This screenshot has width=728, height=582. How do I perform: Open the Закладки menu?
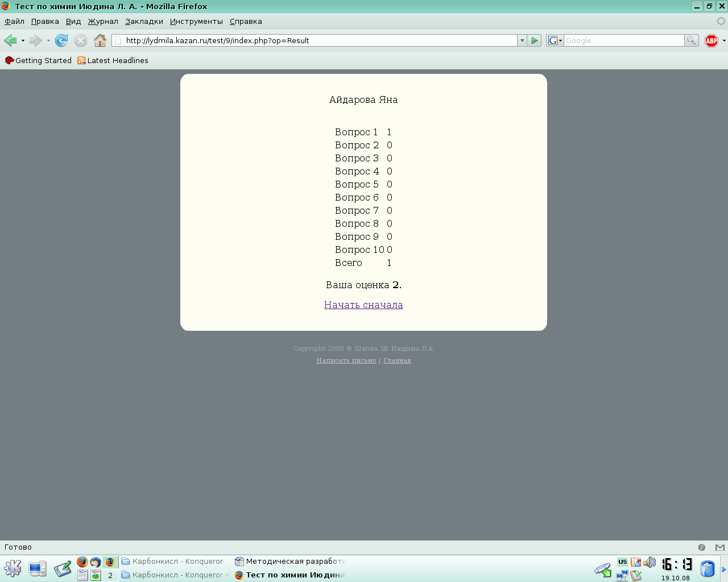[x=144, y=22]
